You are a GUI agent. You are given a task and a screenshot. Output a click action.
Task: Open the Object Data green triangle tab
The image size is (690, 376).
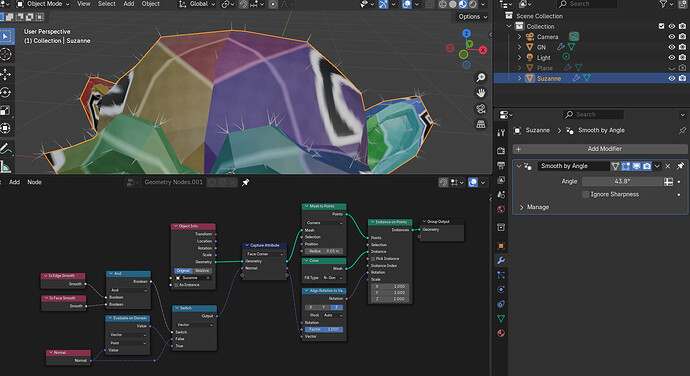click(501, 318)
